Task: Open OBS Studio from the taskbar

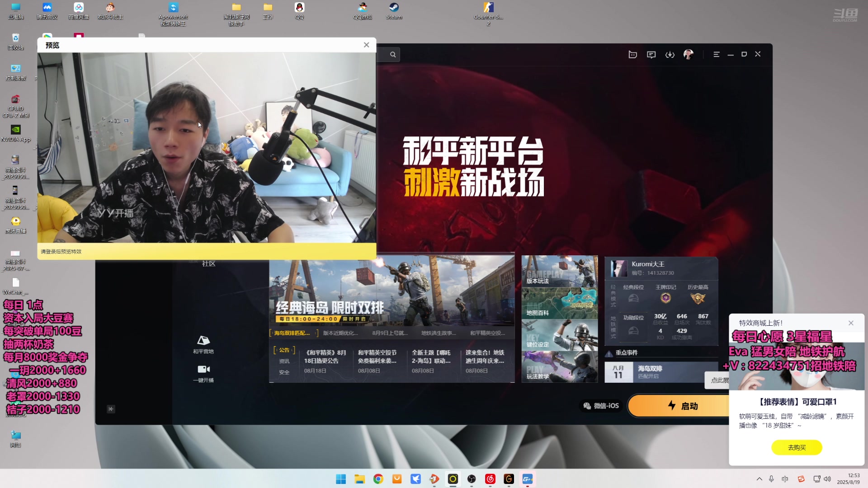Action: point(472,479)
